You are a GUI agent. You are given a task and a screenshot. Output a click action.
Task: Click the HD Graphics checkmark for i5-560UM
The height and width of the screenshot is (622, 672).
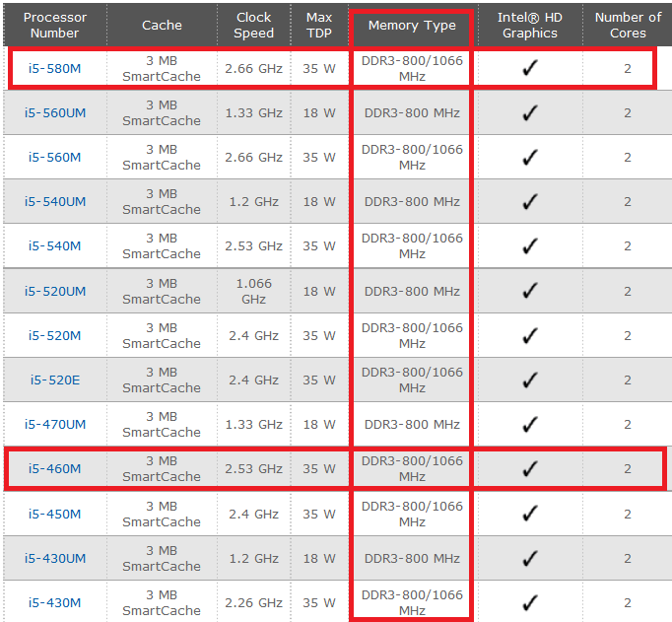point(530,112)
